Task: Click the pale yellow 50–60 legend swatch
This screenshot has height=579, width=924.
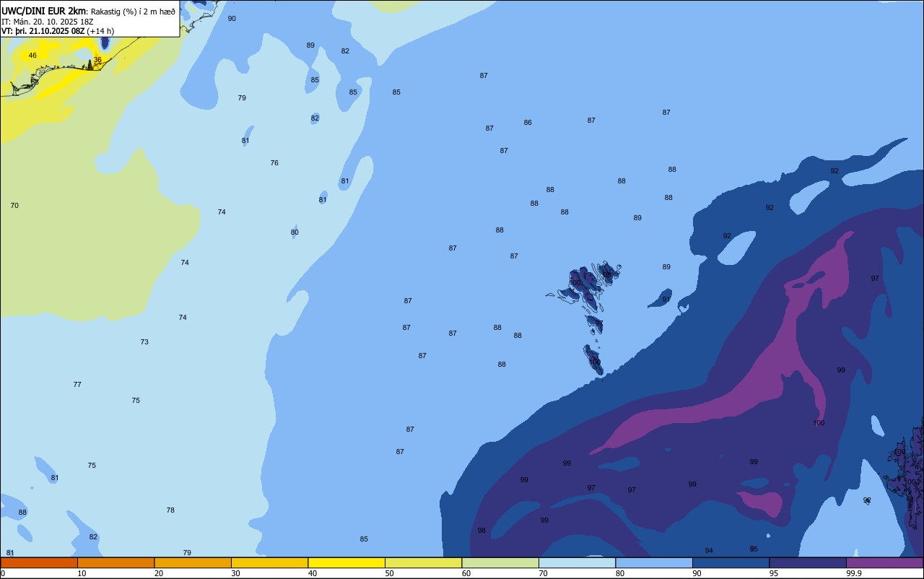Action: coord(423,562)
